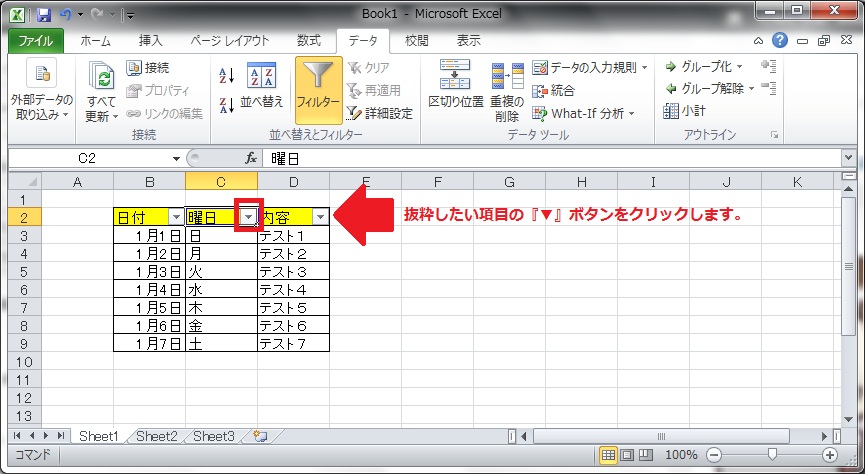
Task: Sort ascending with the A-Z icon
Action: pos(227,74)
